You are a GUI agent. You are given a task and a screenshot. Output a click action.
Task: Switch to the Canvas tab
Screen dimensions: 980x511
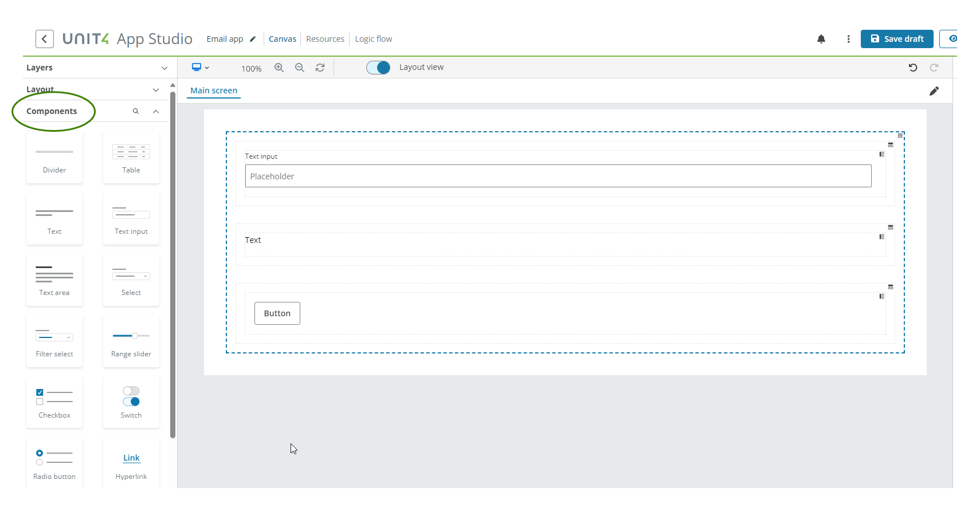(x=283, y=39)
